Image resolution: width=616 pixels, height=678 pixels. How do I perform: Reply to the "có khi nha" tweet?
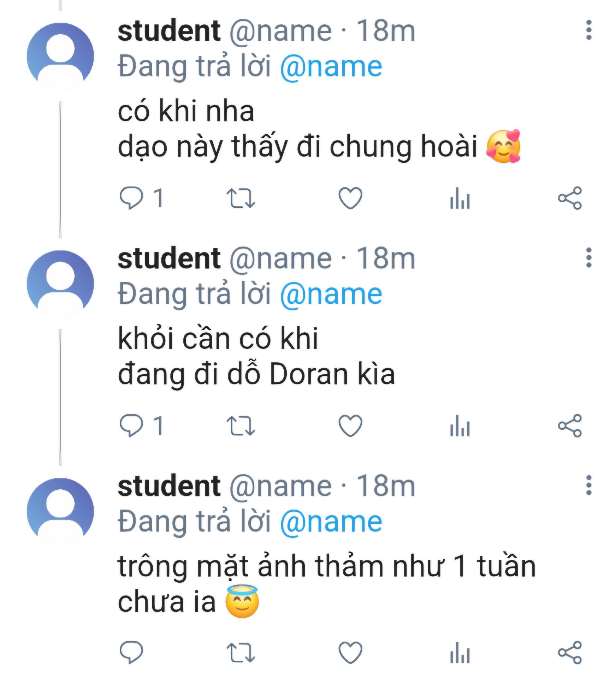click(131, 198)
